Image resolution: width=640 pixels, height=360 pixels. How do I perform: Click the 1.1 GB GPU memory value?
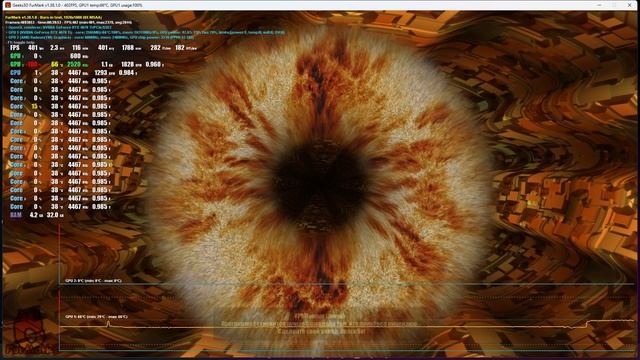tap(104, 64)
